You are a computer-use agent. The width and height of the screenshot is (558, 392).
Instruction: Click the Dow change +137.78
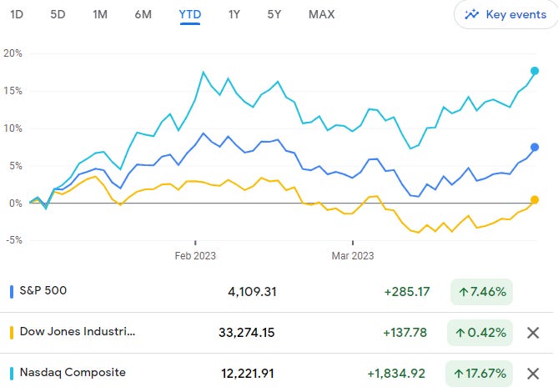(x=405, y=333)
